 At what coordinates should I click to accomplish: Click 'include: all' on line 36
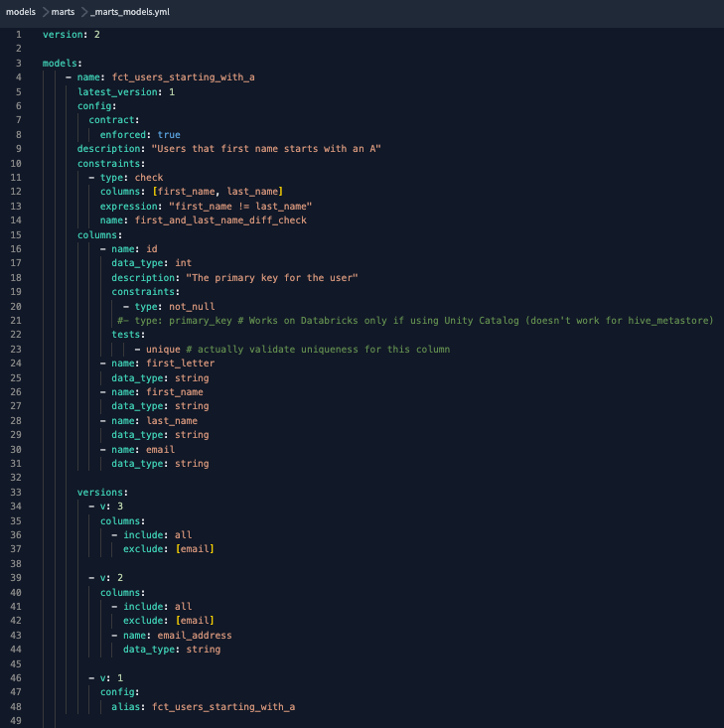tap(158, 535)
